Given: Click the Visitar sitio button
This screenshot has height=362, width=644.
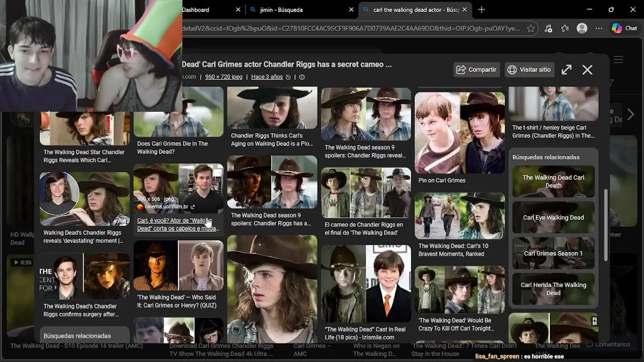Looking at the screenshot, I should pos(529,70).
